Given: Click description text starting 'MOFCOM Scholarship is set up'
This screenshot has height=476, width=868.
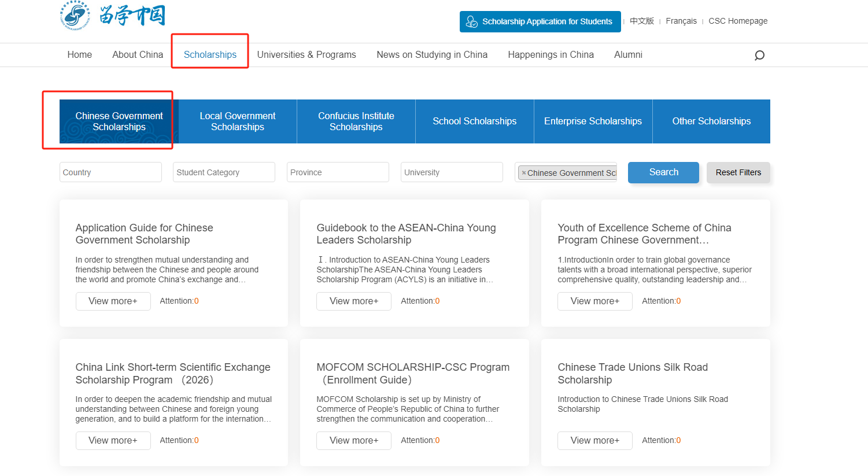Looking at the screenshot, I should [408, 409].
